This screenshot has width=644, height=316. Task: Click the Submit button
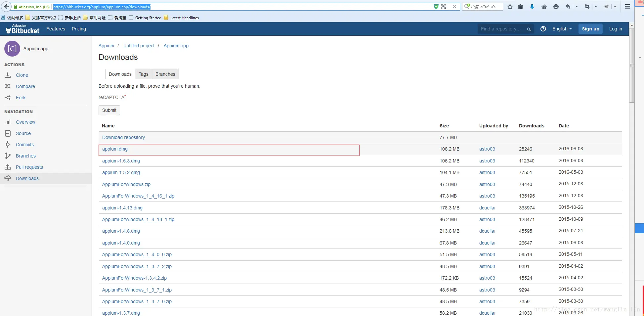click(109, 110)
